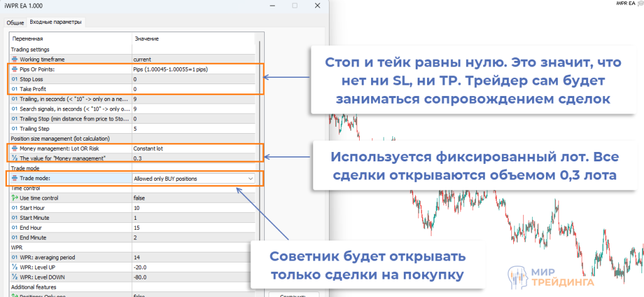Click the Use time control boolean icon
This screenshot has width=644, height=297.
(15, 198)
